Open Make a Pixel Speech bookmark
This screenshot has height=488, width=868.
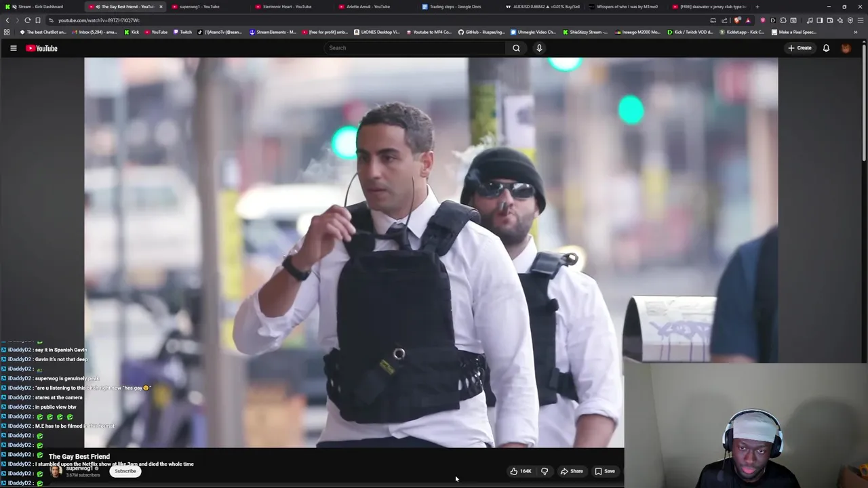794,32
